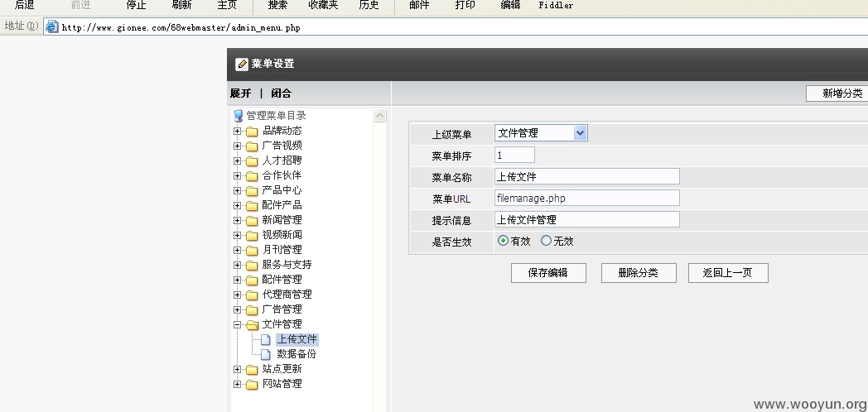Open the 上级菜单 dropdown showing 文件管理

tap(541, 132)
